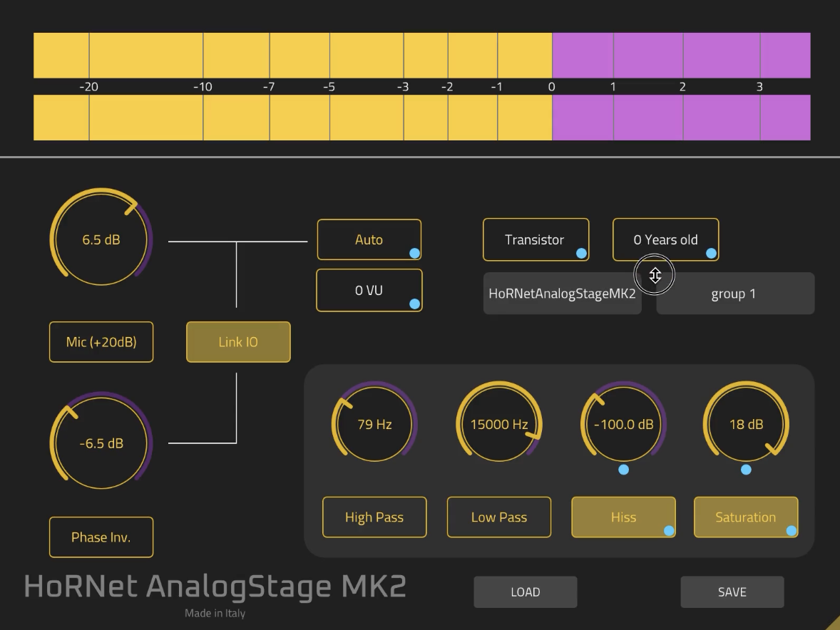The width and height of the screenshot is (840, 630).
Task: Click the 6.5 dB input gain knob
Action: coord(101,237)
